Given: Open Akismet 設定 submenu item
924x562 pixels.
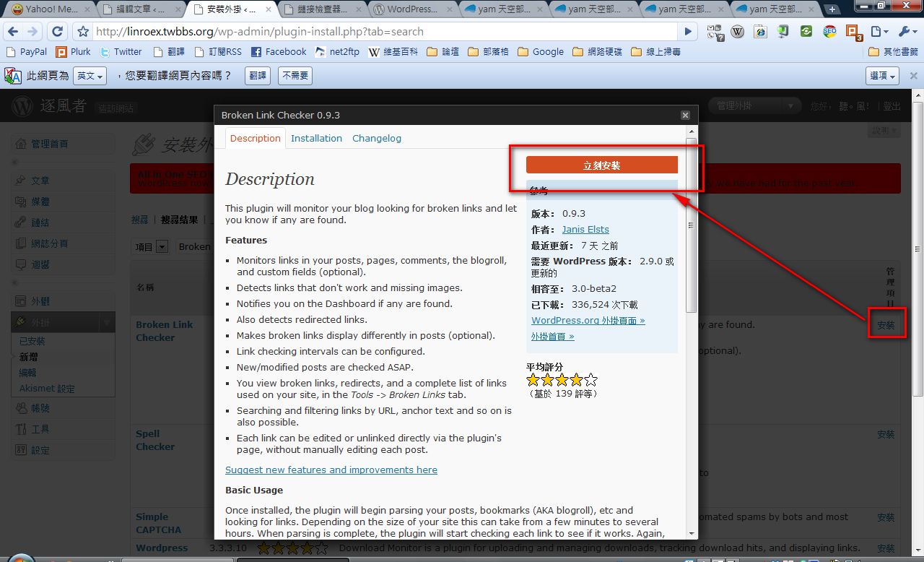Looking at the screenshot, I should (47, 389).
